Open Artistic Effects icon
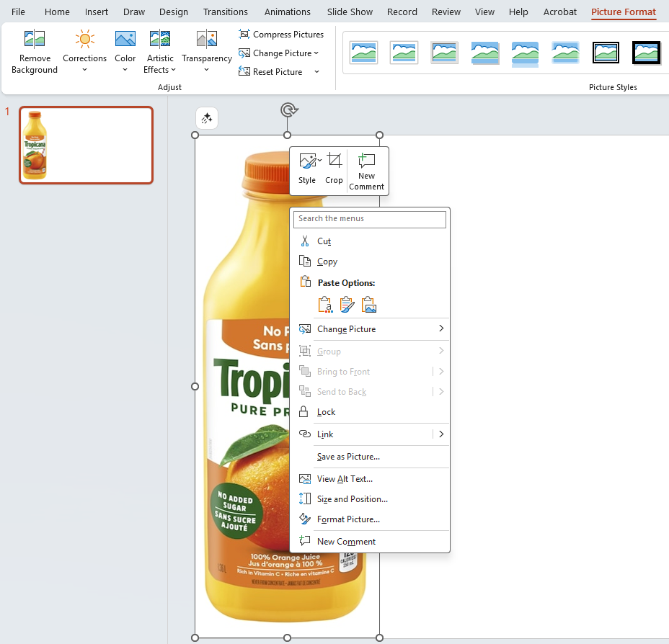Screen dimensions: 669x644 tap(160, 39)
